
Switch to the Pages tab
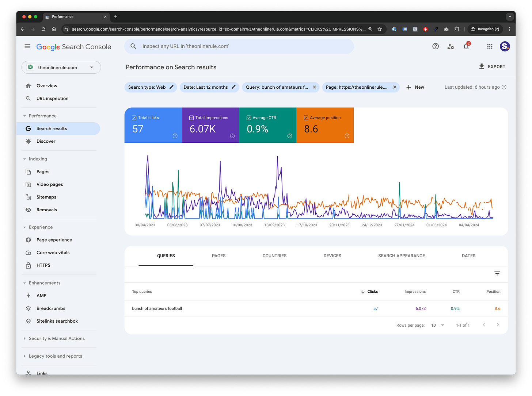point(218,256)
